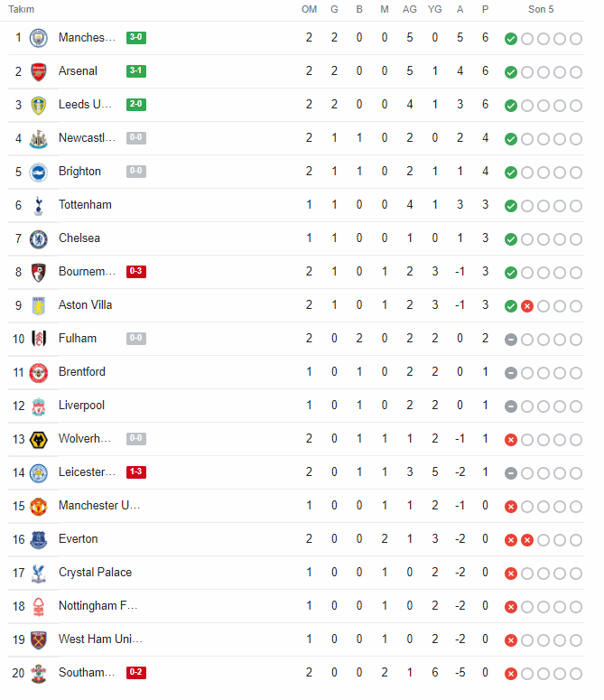The height and width of the screenshot is (700, 604).
Task: Click the Arsenal club crest
Action: click(38, 71)
